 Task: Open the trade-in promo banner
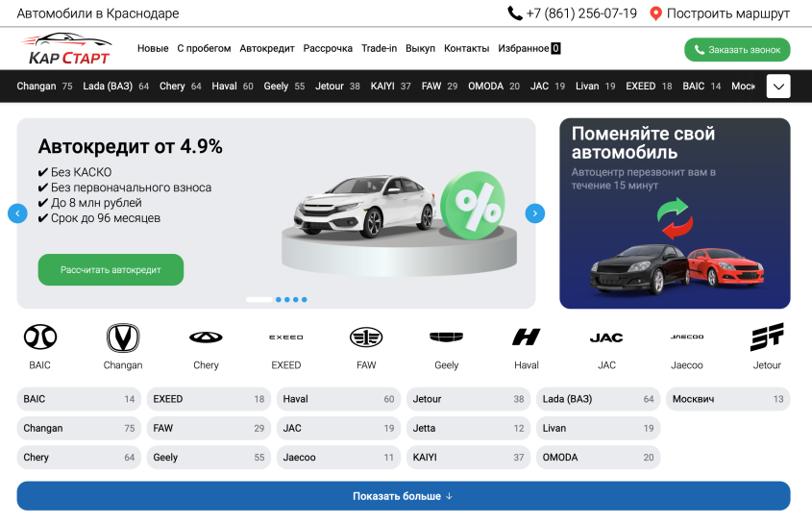coord(675,213)
